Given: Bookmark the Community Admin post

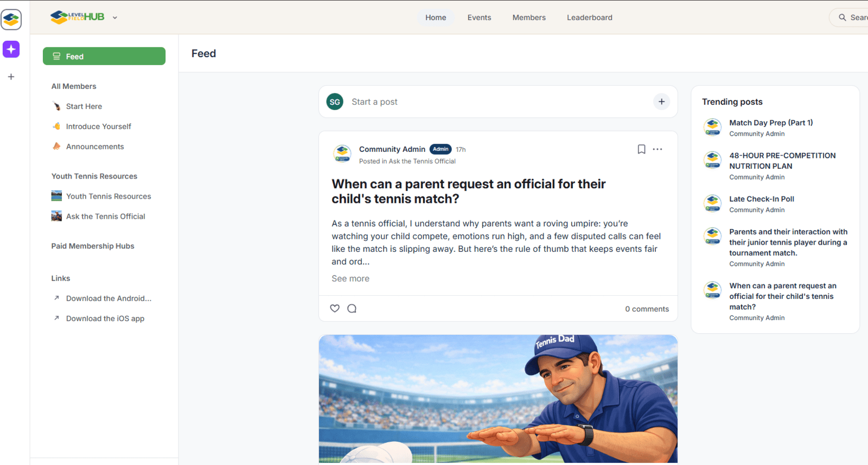Looking at the screenshot, I should 641,149.
